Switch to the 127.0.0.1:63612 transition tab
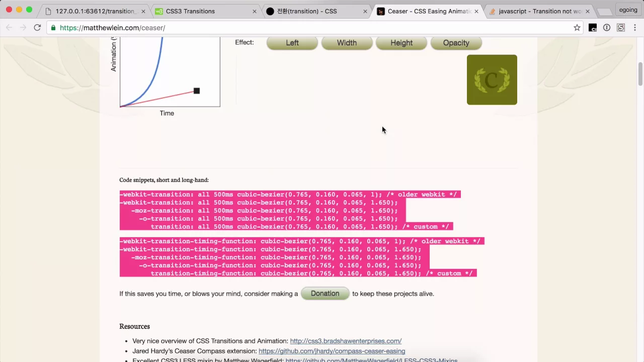This screenshot has width=644, height=362. tap(95, 11)
